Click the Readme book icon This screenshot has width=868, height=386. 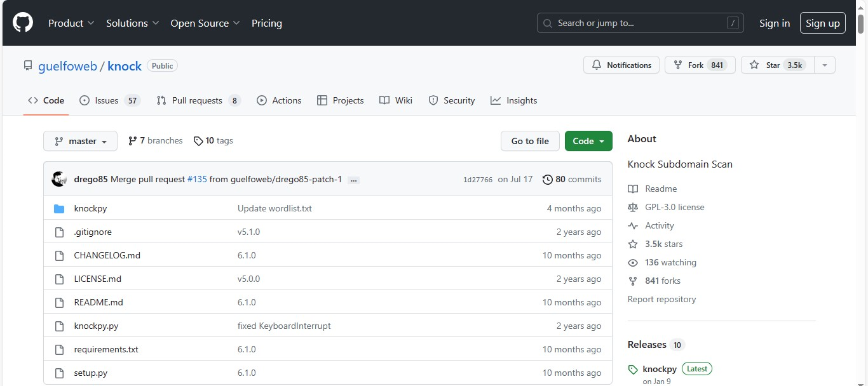coord(632,188)
